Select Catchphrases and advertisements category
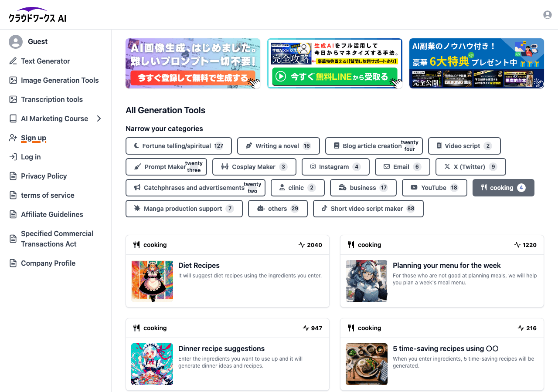 pos(195,188)
